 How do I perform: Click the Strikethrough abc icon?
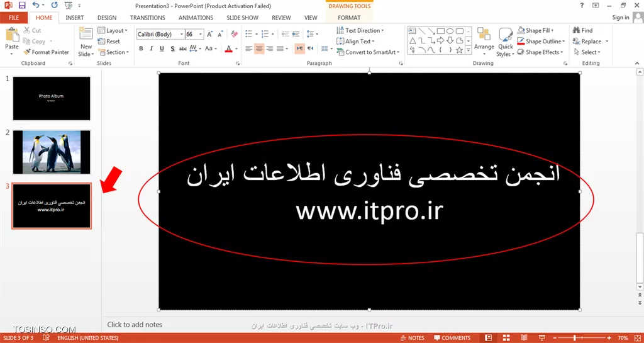[183, 48]
